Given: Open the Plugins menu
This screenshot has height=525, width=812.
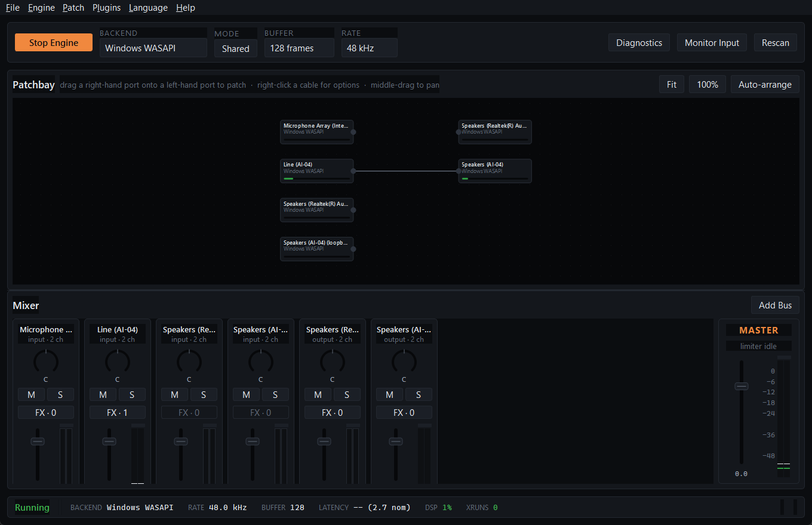Looking at the screenshot, I should [x=107, y=8].
